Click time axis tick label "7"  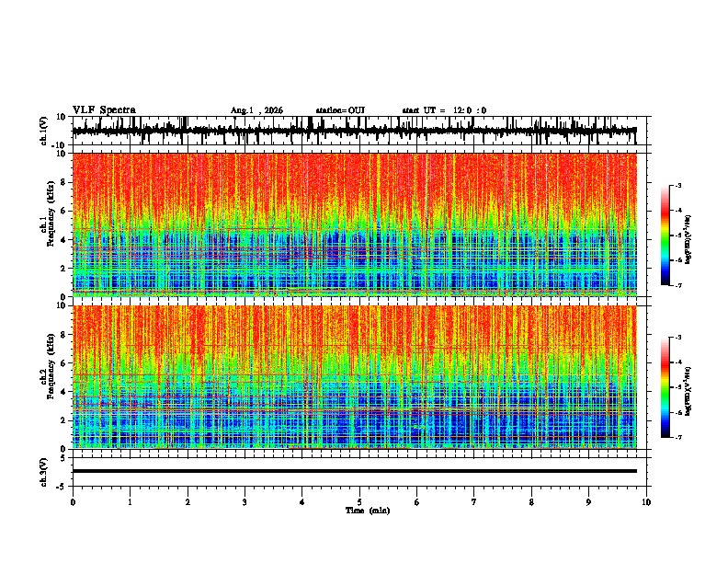click(x=474, y=502)
